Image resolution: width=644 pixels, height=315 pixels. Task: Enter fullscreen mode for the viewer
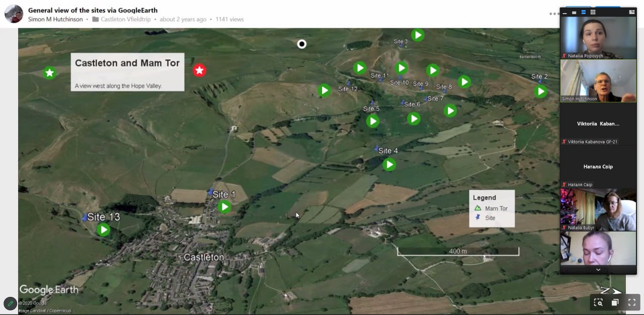tap(632, 302)
